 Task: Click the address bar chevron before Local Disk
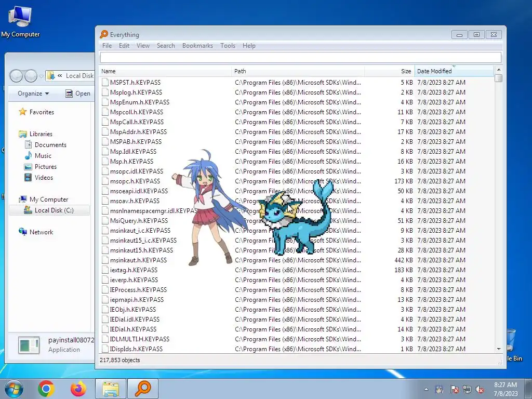coord(60,76)
